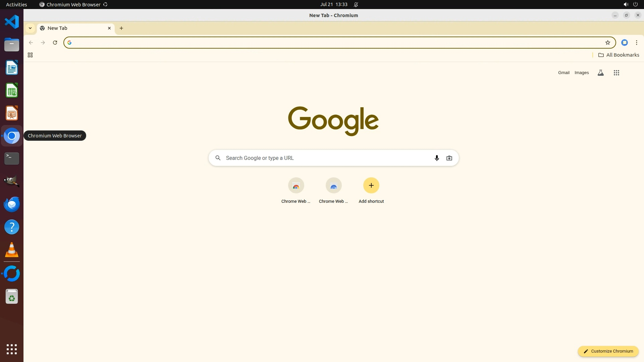
Task: Expand the All Bookmarks folder
Action: [619, 55]
